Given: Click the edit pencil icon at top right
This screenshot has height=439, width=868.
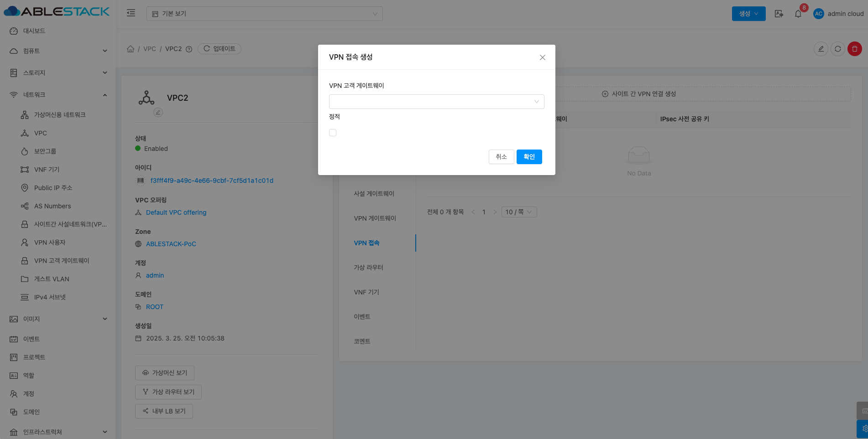Looking at the screenshot, I should tap(821, 49).
